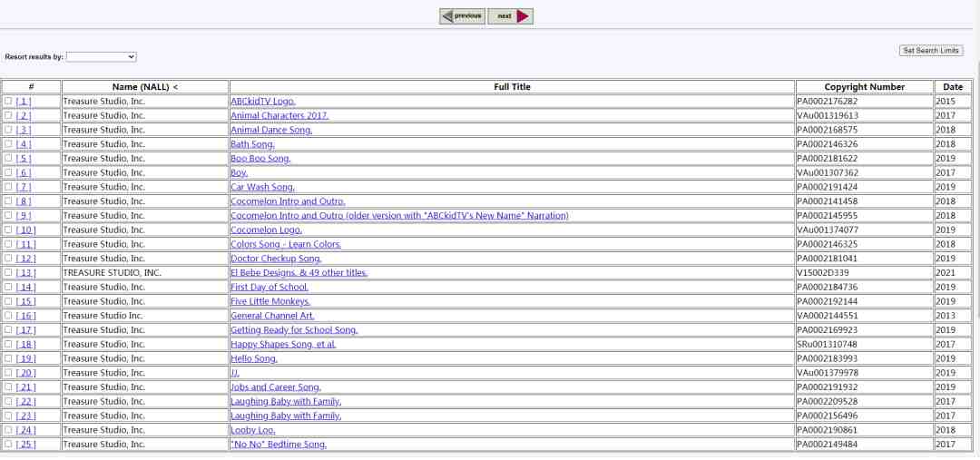Open El Bebe Designs & 49 other titles

tap(299, 273)
